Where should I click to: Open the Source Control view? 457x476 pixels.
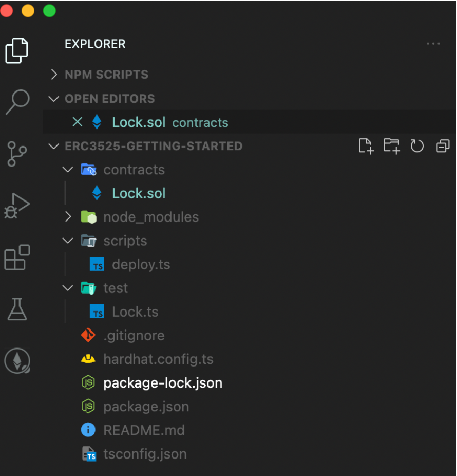tap(17, 154)
